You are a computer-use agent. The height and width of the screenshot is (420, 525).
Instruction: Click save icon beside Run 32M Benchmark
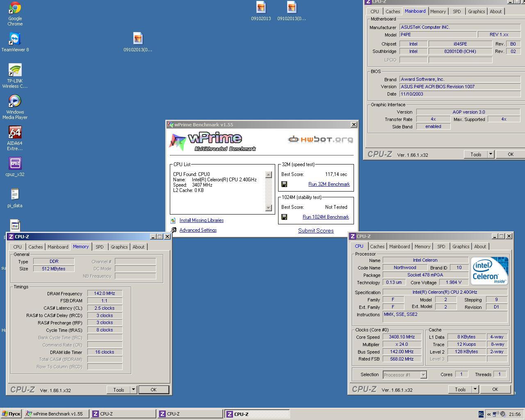click(x=284, y=184)
